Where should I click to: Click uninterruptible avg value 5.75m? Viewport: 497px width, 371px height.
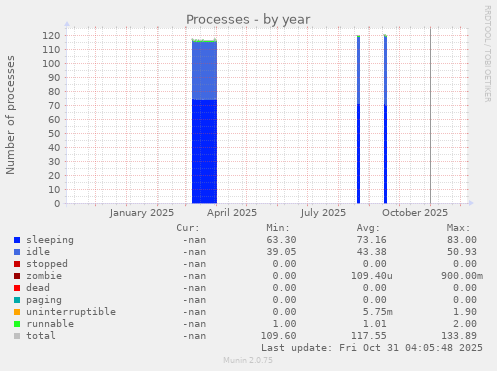[377, 312]
